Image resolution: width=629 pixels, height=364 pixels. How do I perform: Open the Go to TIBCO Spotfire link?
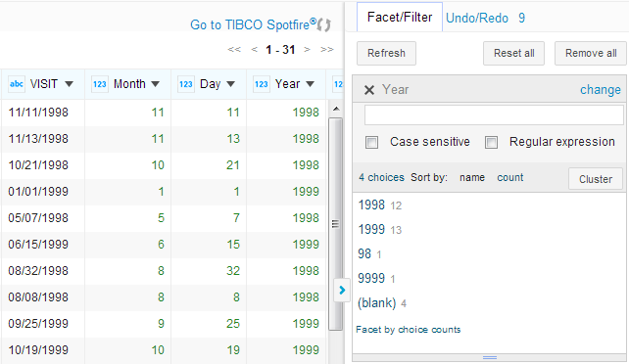pos(253,24)
